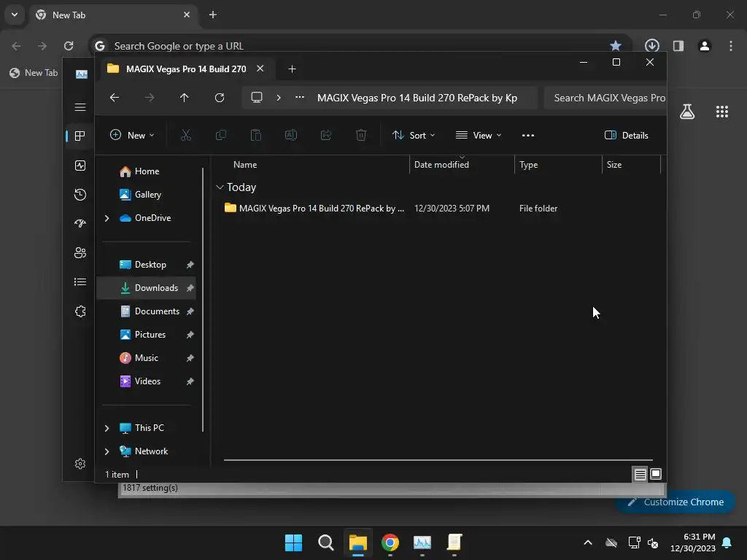Open a new Chrome tab with plus

coord(213,15)
